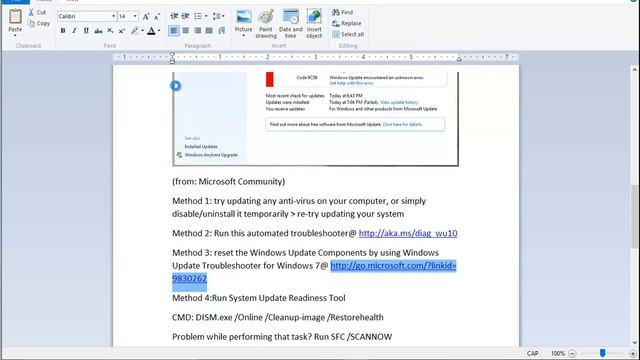Open the text color dropdown arrow
The width and height of the screenshot is (640, 360).
point(159,31)
